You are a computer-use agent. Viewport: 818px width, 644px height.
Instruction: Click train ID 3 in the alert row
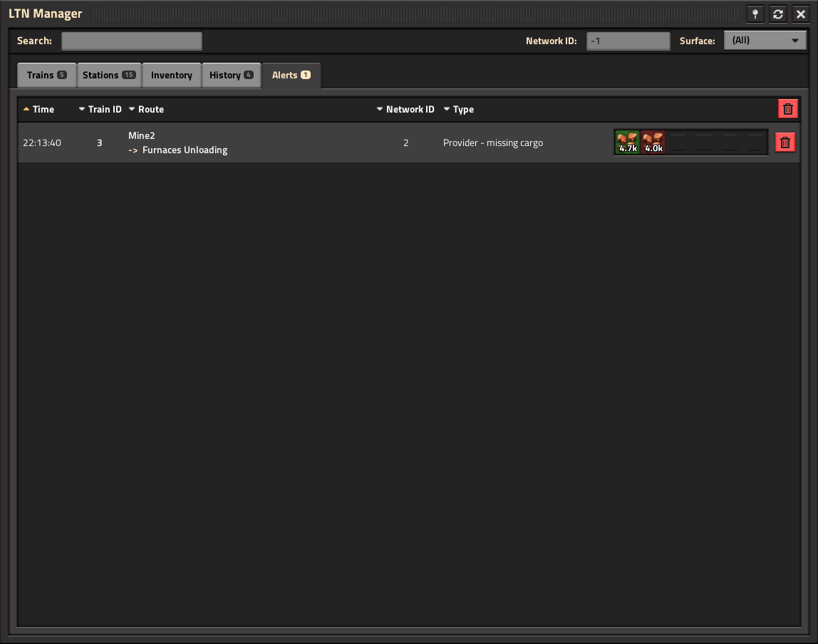pyautogui.click(x=100, y=142)
